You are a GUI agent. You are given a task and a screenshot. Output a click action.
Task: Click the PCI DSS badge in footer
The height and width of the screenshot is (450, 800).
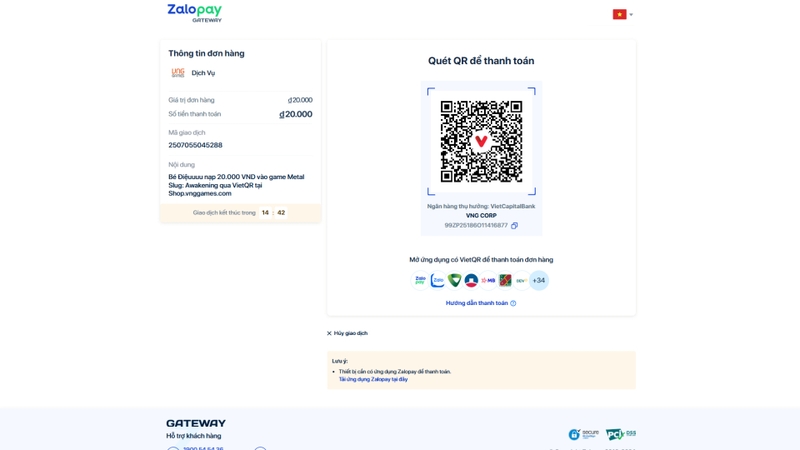click(x=620, y=434)
